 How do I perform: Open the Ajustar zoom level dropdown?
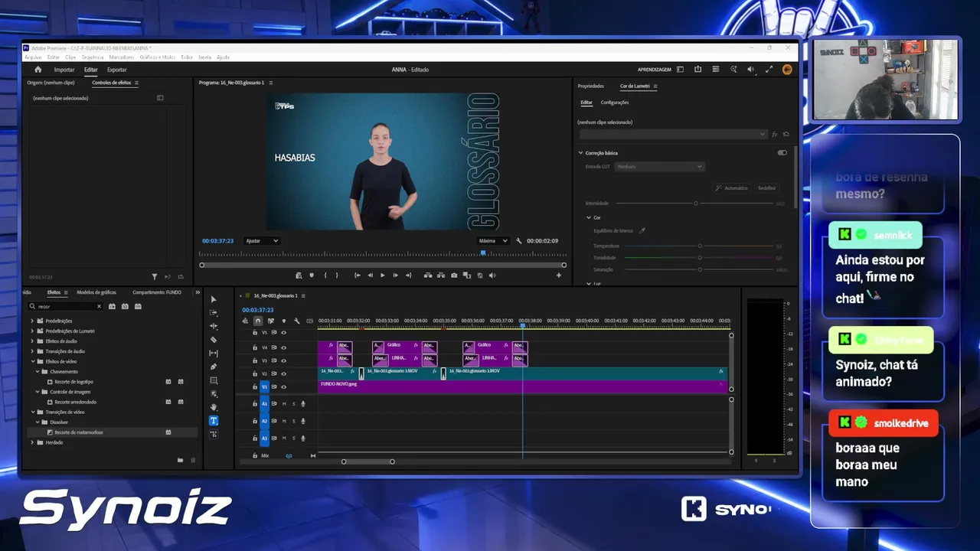point(262,241)
